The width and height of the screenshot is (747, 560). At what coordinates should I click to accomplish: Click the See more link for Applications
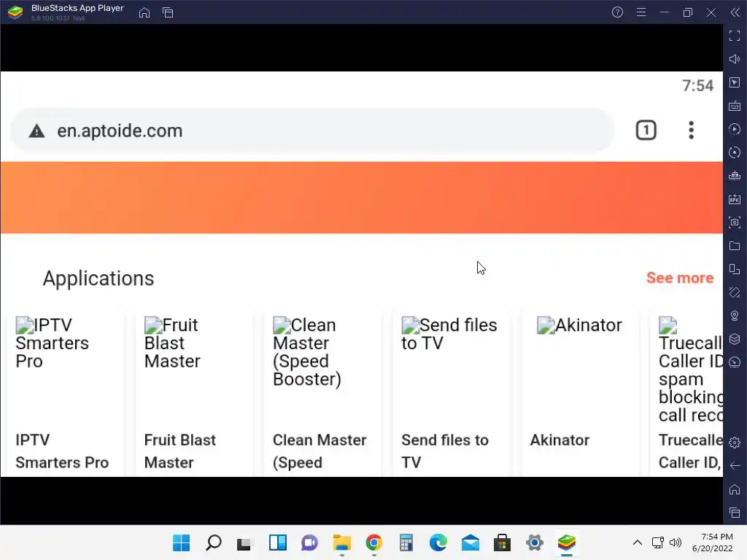click(680, 278)
